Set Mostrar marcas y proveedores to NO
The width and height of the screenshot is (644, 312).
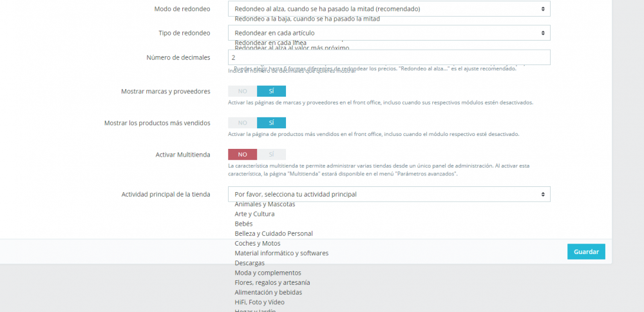click(242, 92)
